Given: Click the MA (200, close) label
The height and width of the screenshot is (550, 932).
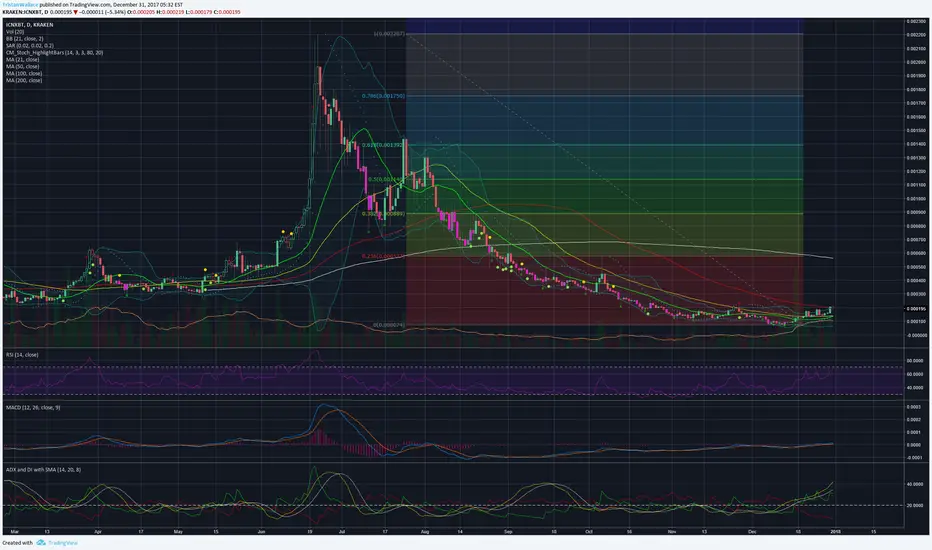Looking at the screenshot, I should click(x=24, y=80).
